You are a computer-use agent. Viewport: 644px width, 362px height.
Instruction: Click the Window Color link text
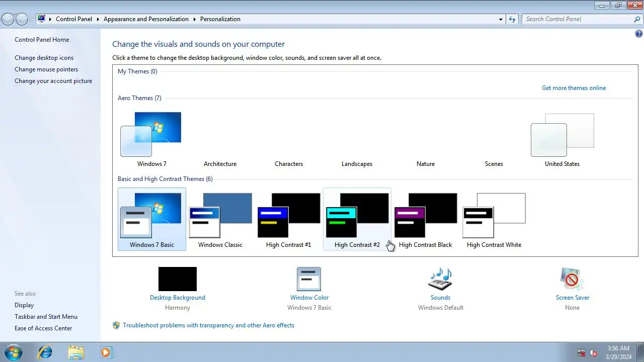[309, 298]
